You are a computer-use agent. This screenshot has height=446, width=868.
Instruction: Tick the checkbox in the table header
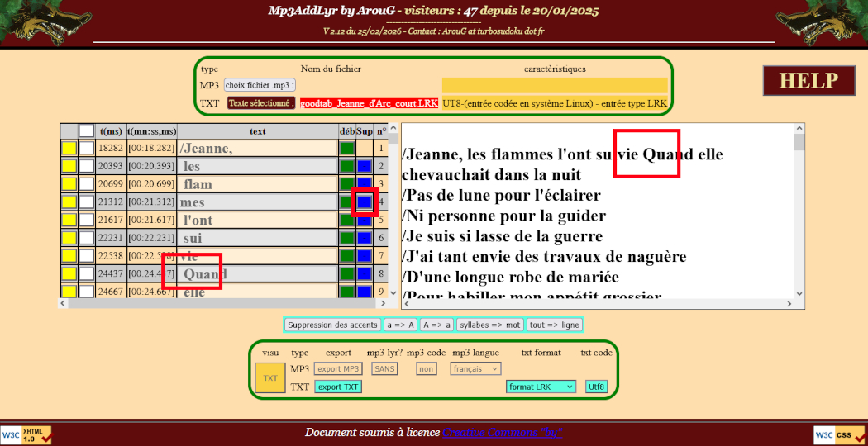point(86,130)
